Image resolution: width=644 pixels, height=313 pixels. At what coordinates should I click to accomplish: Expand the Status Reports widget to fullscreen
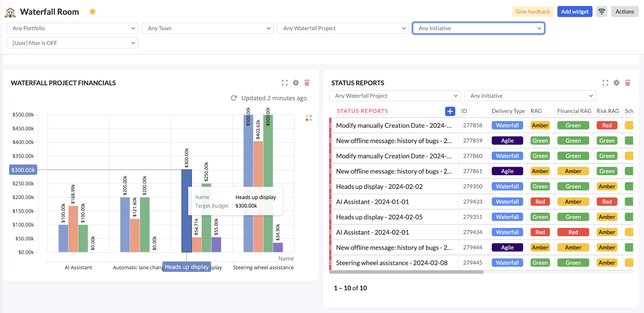605,83
